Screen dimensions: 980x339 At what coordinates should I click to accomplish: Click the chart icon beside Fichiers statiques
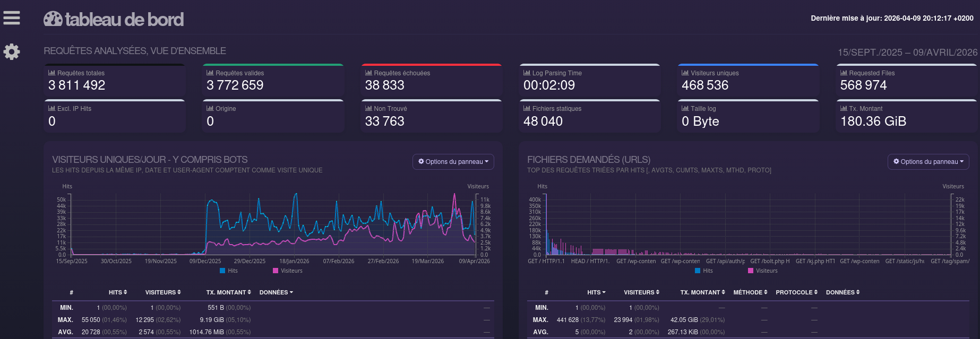pyautogui.click(x=527, y=108)
